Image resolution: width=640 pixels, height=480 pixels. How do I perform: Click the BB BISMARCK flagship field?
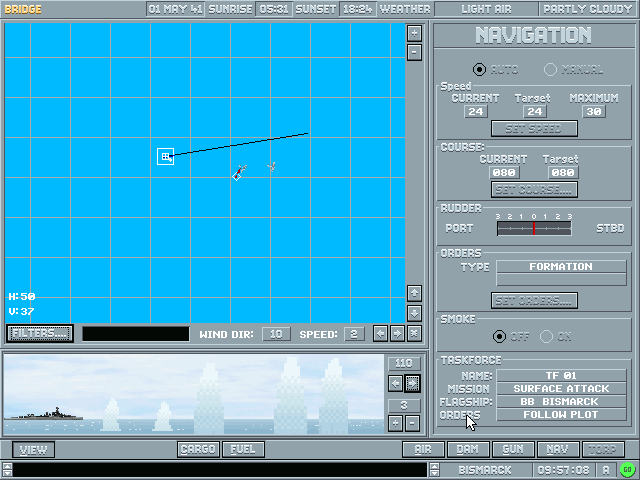[561, 402]
